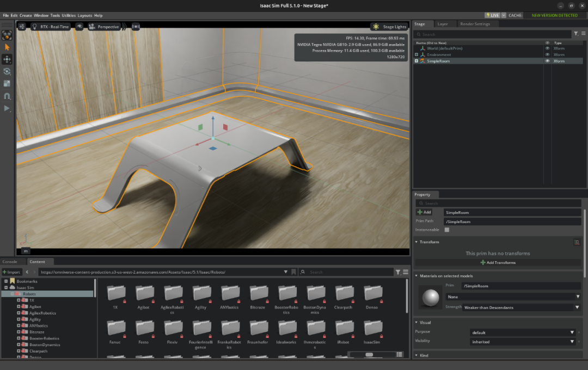Collapse Materials on selected models section

point(416,276)
